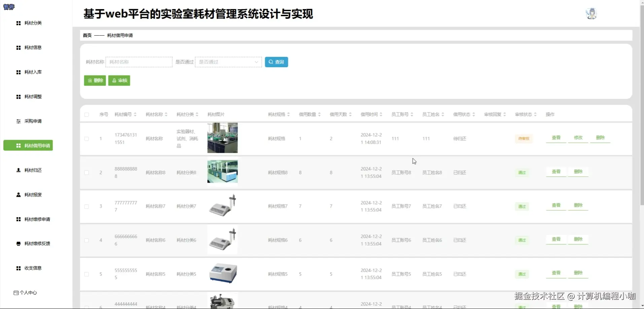Sort by 借用数量 using its sort arrows

pos(319,114)
